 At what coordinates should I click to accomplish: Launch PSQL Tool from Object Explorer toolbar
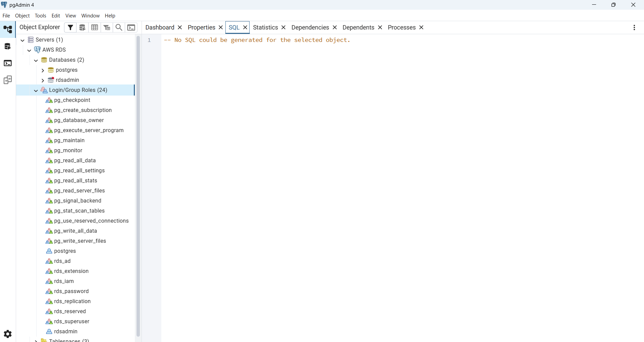pyautogui.click(x=131, y=27)
